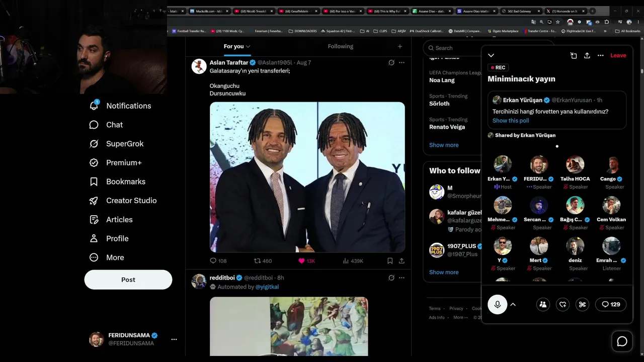Open account menu beside FERIDUNSAMA
The image size is (644, 362).
point(174,339)
